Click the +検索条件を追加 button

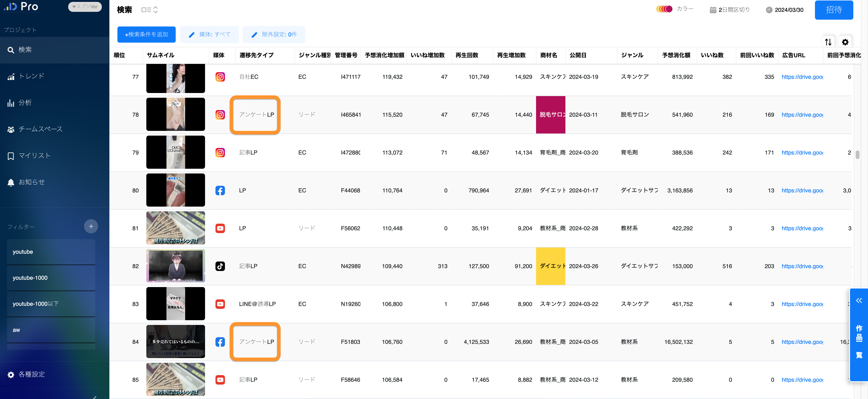point(146,34)
